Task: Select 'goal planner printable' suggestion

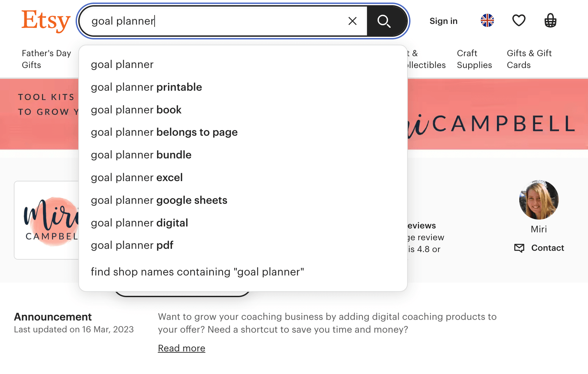Action: [x=146, y=87]
